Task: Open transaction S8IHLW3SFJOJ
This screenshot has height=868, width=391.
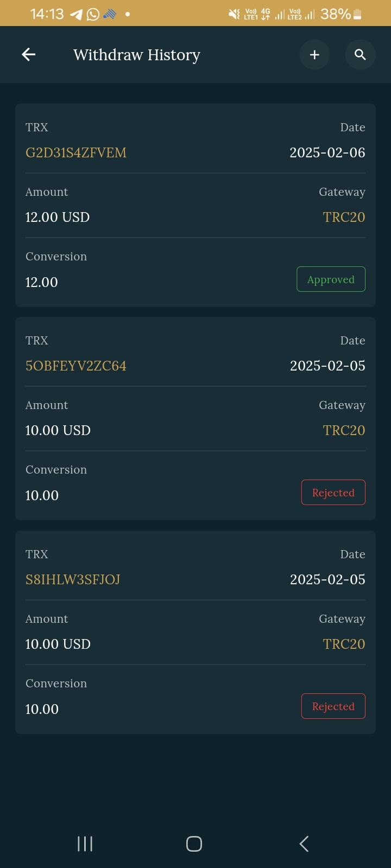Action: pyautogui.click(x=73, y=579)
